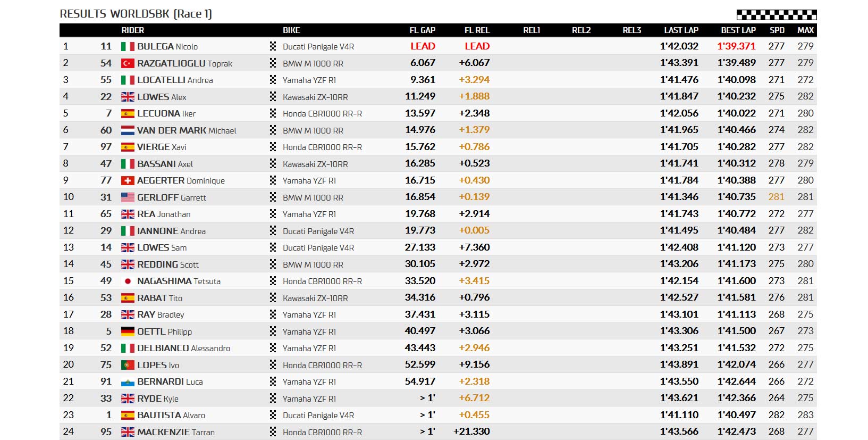Click the Japanese flag beside Nagashima Tetsuta
Screen dimensions: 868x440
(128, 281)
